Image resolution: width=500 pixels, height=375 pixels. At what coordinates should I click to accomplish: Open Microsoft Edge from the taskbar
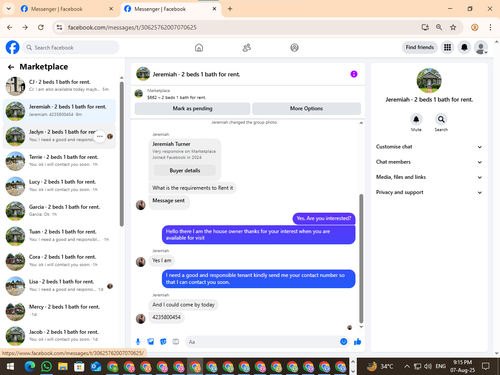pyautogui.click(x=30, y=367)
